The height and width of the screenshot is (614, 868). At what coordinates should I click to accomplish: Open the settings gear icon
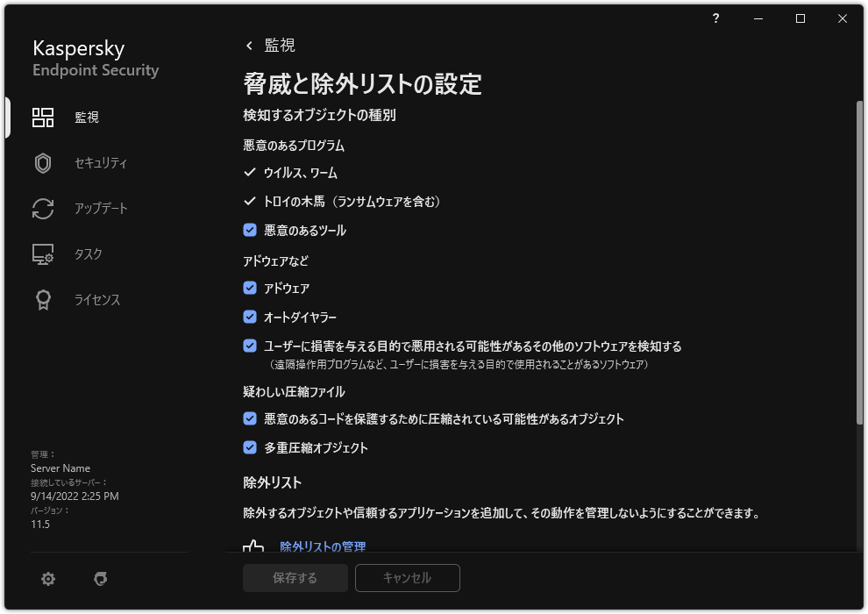(x=48, y=579)
